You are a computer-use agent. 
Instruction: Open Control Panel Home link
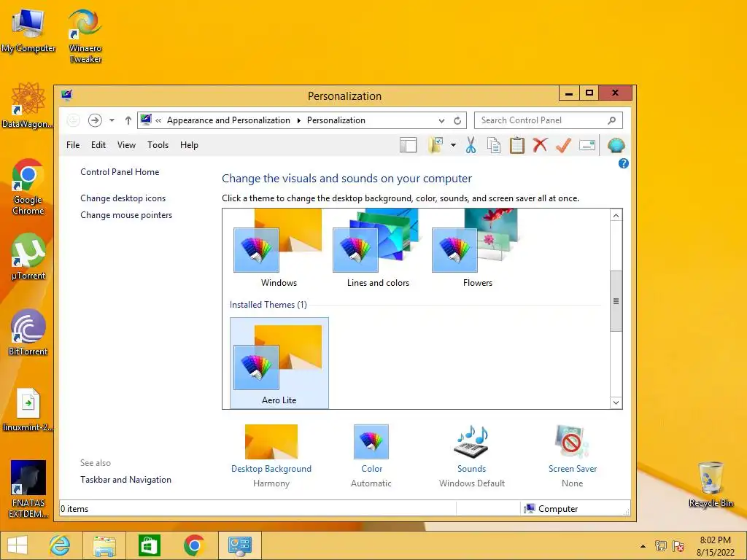point(120,172)
